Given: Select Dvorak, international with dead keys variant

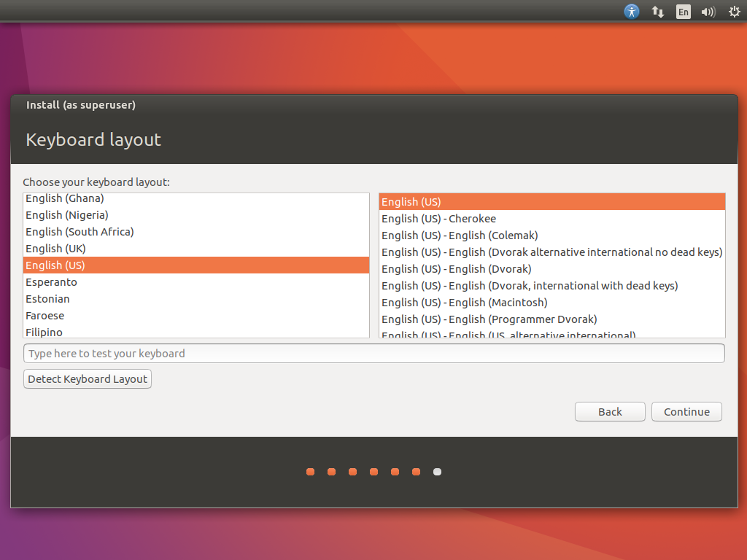Looking at the screenshot, I should pos(551,286).
